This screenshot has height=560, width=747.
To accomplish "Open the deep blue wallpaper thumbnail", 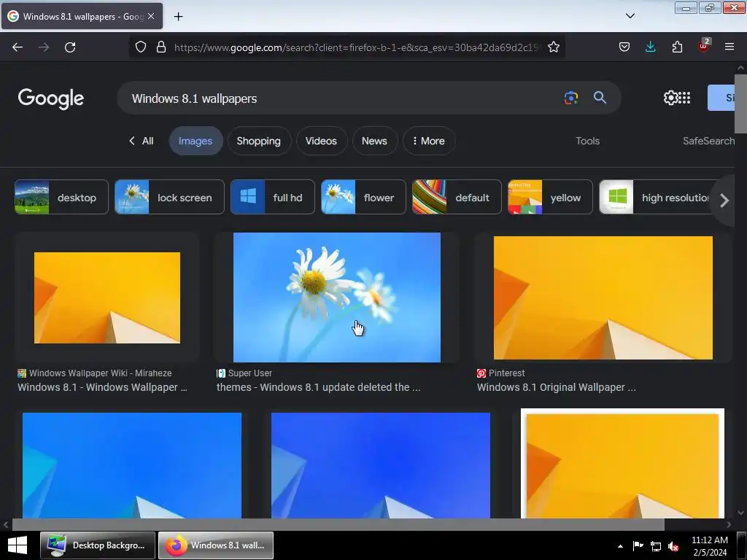I will click(381, 465).
